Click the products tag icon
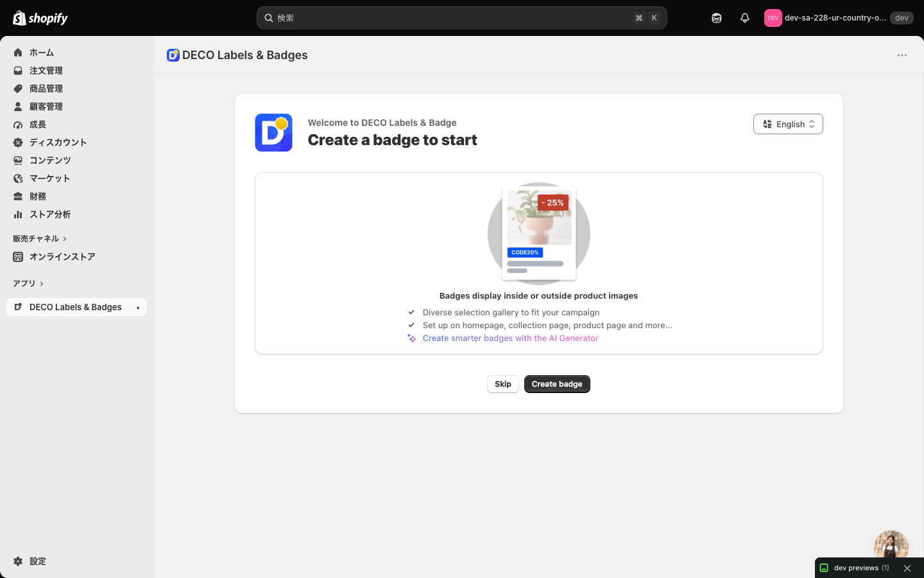The height and width of the screenshot is (578, 924). (18, 89)
